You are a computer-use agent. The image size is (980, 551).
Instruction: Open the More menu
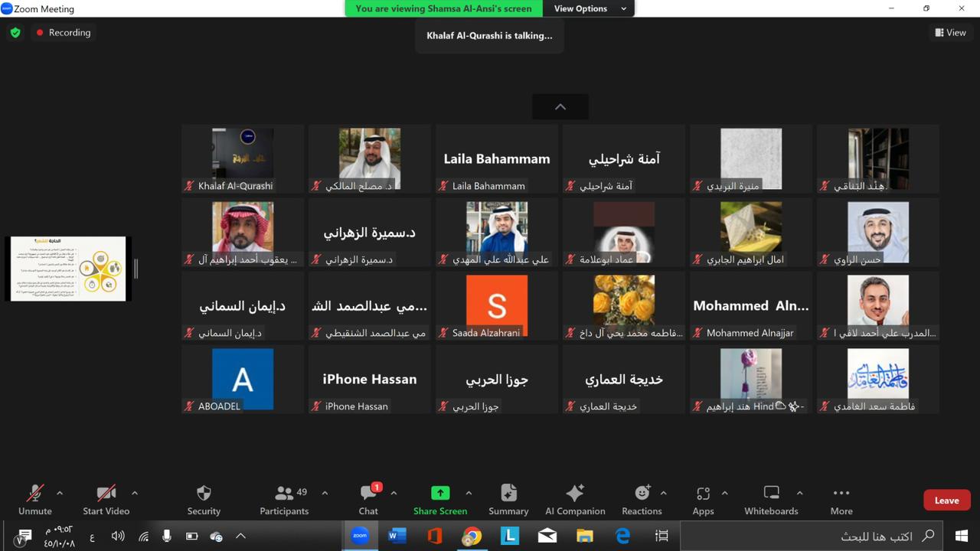click(841, 500)
